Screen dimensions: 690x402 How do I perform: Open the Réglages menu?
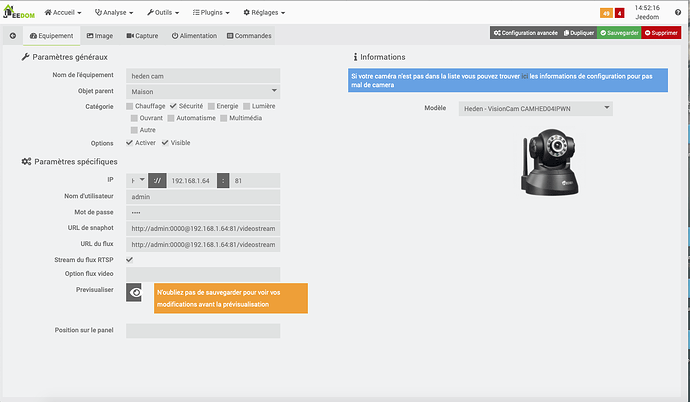(264, 13)
